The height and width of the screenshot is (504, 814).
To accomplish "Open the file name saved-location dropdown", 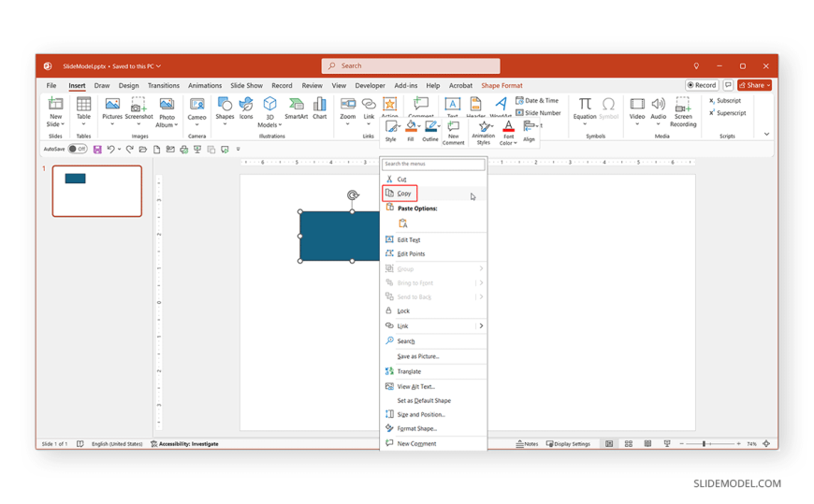I will click(158, 66).
